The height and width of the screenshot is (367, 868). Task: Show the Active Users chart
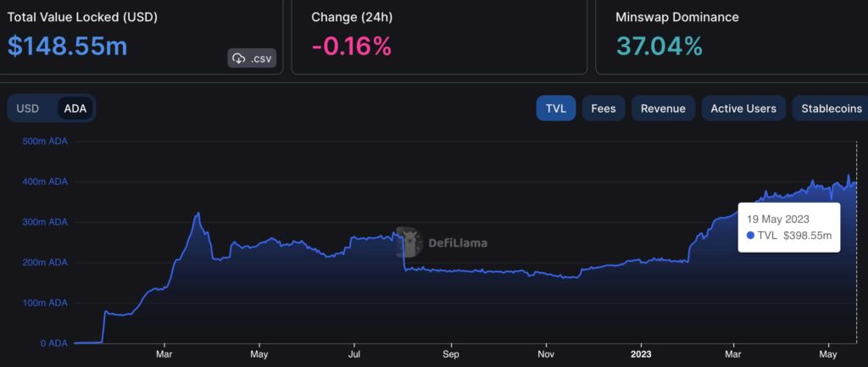click(x=743, y=108)
